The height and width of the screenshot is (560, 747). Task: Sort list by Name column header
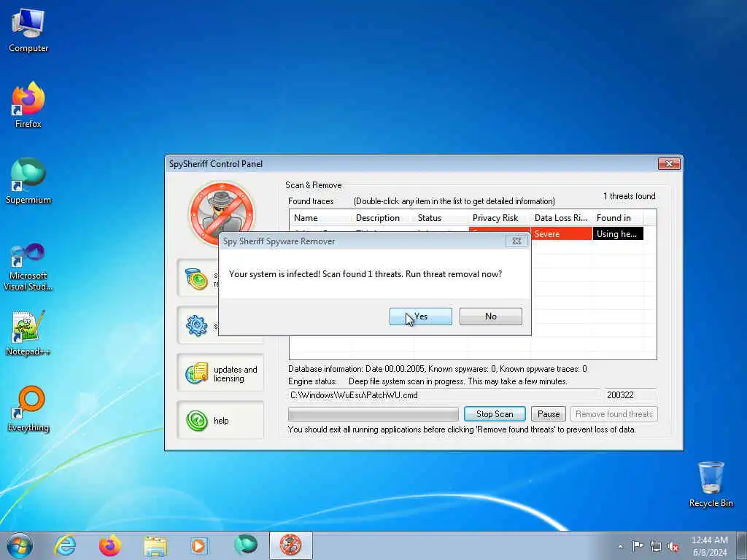point(320,217)
